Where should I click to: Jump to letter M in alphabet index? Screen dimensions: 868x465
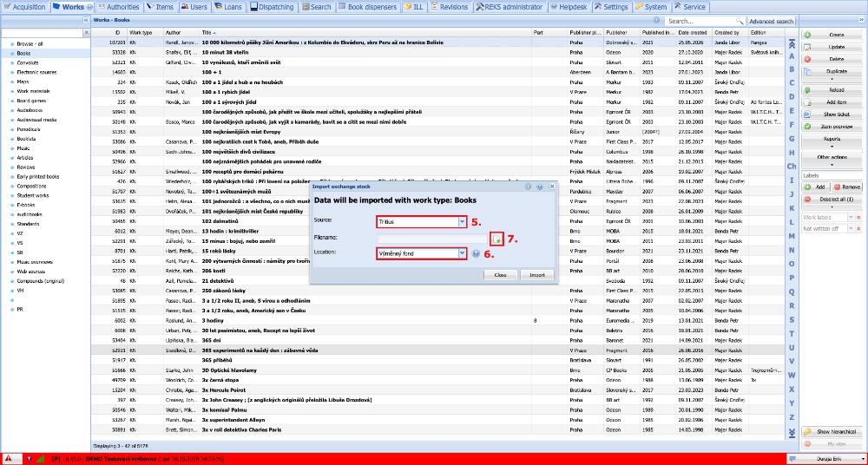coord(792,236)
